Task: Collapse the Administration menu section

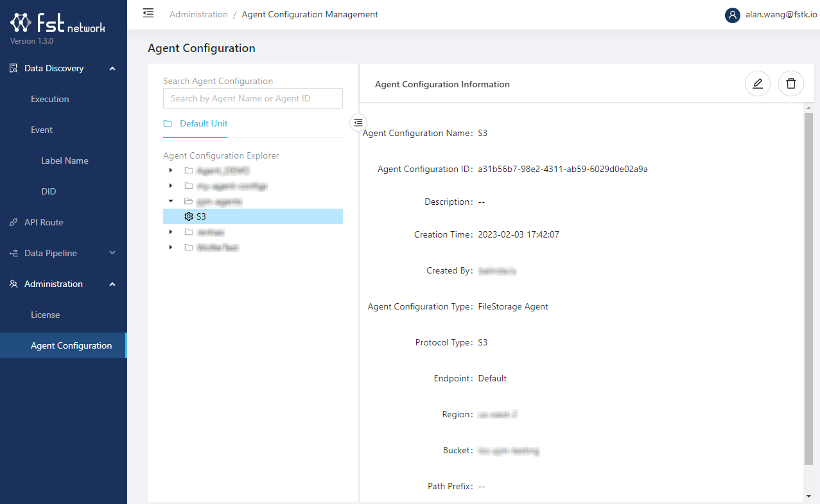Action: pos(112,284)
